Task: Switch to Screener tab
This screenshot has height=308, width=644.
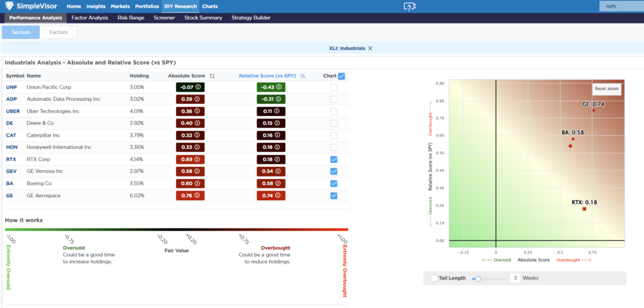Action: (x=164, y=18)
